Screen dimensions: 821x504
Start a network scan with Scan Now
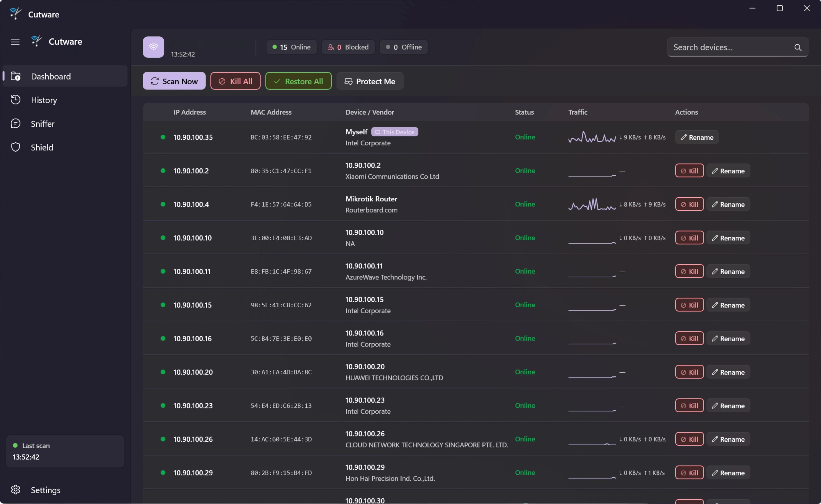[174, 81]
